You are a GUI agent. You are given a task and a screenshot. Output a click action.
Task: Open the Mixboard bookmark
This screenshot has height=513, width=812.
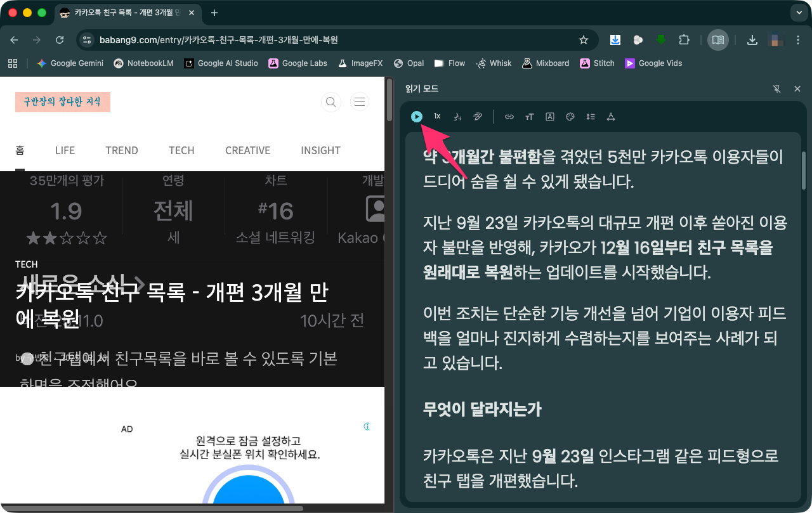[x=546, y=63]
